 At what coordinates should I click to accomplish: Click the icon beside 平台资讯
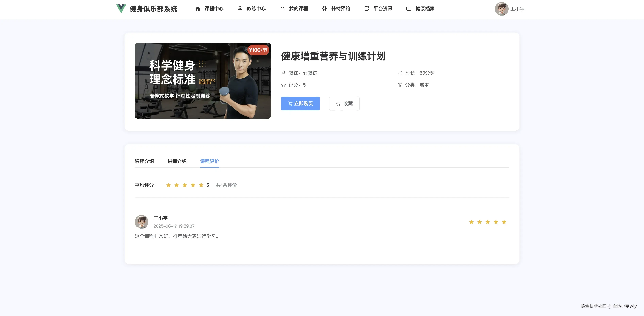pyautogui.click(x=366, y=9)
